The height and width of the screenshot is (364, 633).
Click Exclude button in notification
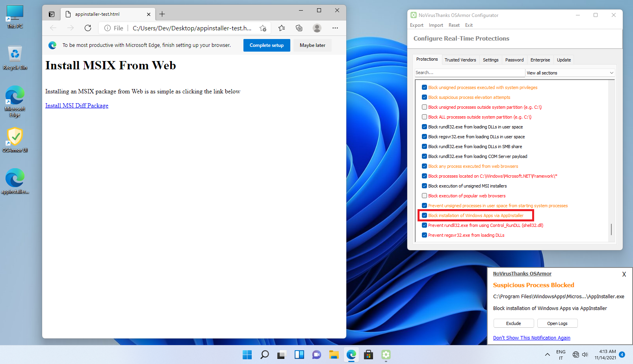tap(514, 323)
